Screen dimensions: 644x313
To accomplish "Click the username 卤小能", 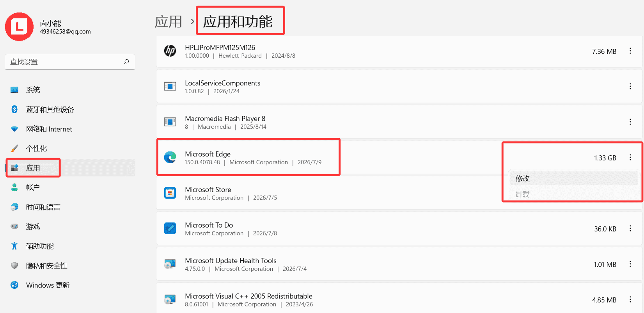I will [50, 23].
